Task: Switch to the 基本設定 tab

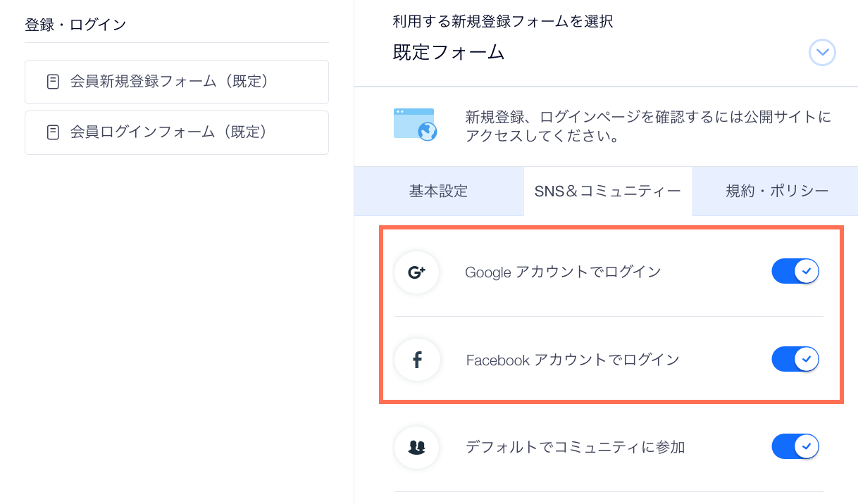Action: pyautogui.click(x=439, y=191)
